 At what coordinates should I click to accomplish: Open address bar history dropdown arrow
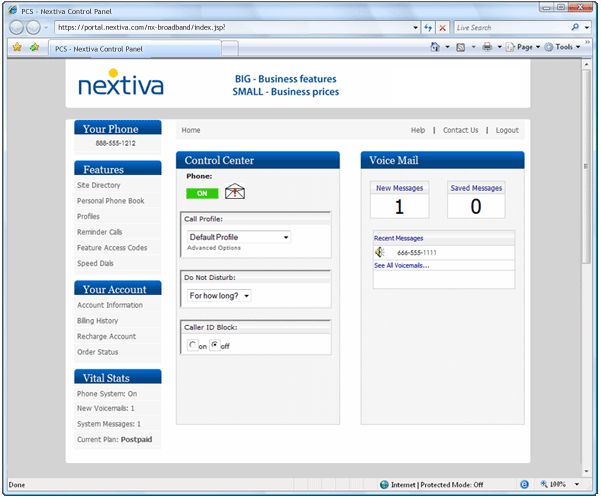415,28
